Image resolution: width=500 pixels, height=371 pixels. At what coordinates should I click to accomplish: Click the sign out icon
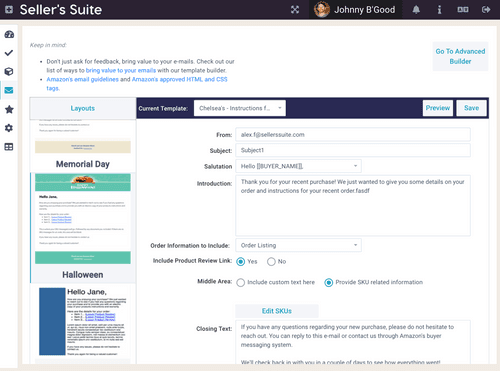click(x=486, y=10)
